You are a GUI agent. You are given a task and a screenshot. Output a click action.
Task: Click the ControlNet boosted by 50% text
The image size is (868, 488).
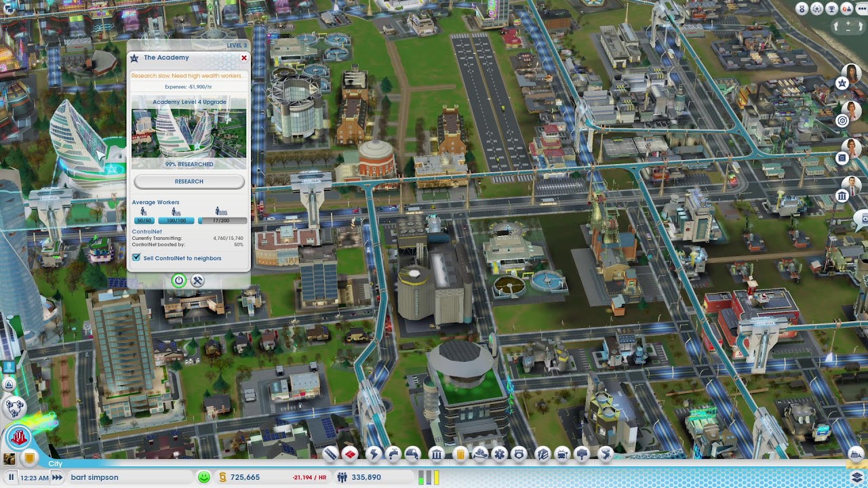click(x=188, y=244)
